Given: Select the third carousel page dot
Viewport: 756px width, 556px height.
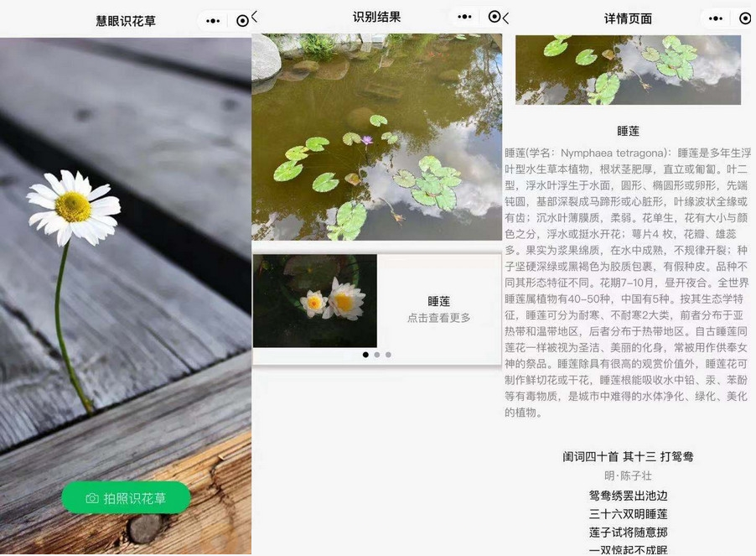Looking at the screenshot, I should tap(388, 355).
